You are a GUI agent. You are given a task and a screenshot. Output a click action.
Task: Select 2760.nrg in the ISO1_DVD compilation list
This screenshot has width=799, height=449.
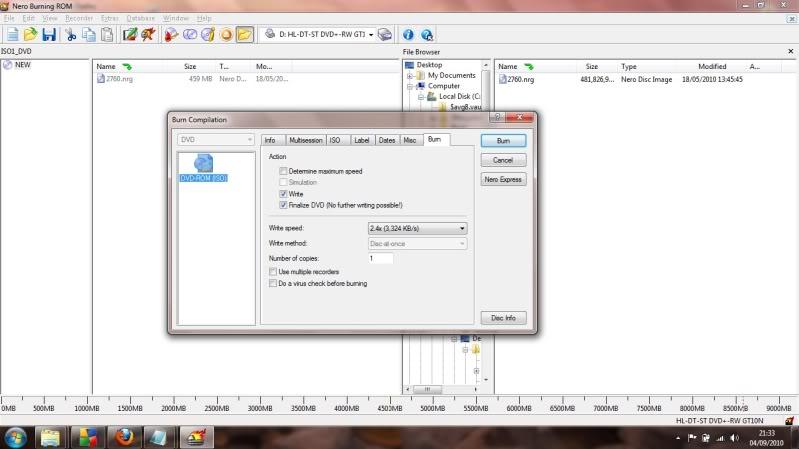[x=119, y=79]
